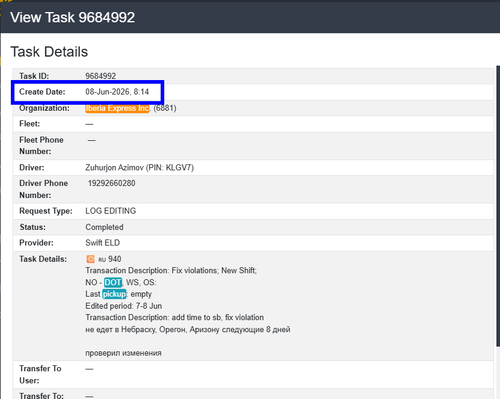Select the Completed status value
This screenshot has height=399, width=500.
[104, 227]
